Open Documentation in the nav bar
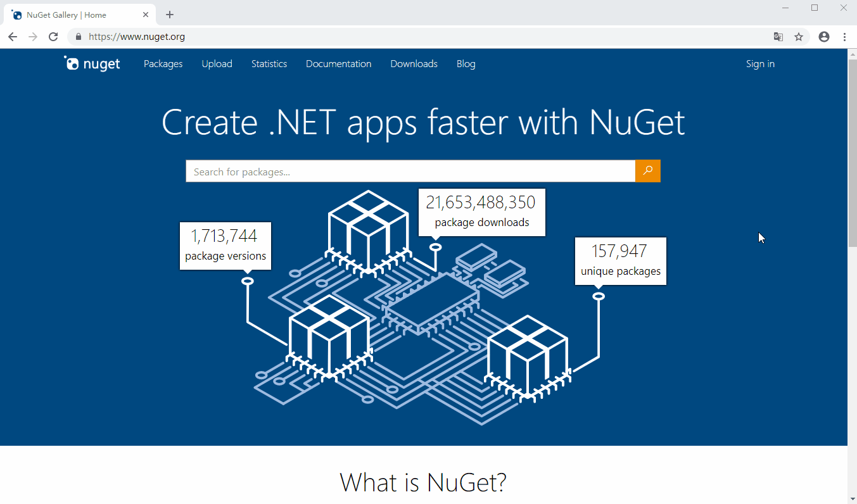The image size is (857, 504). pos(339,64)
